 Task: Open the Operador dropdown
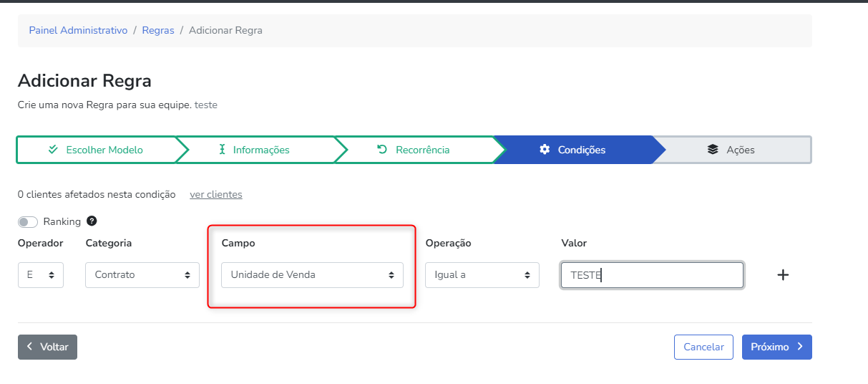click(41, 275)
